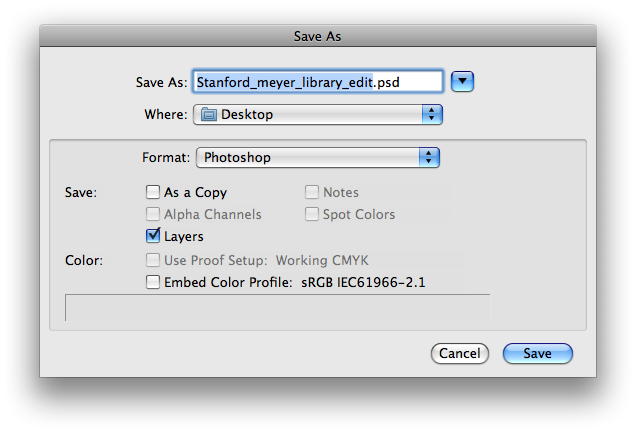Toggle the Alpha Channels checkbox
This screenshot has height=432, width=636.
153,214
